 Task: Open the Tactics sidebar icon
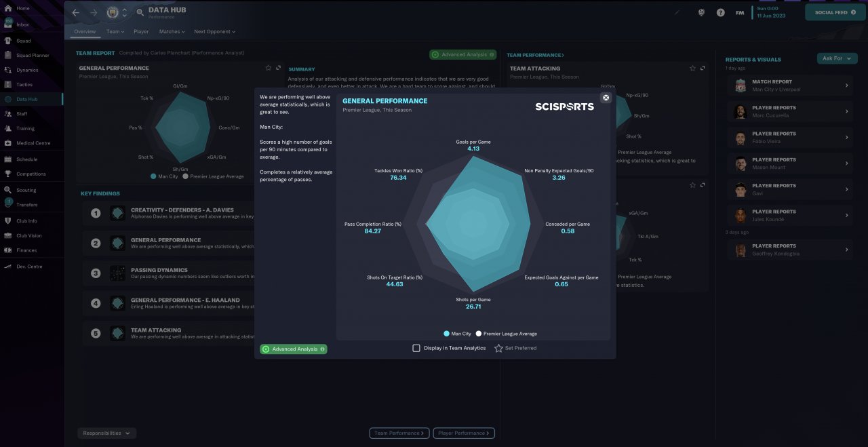tap(8, 85)
